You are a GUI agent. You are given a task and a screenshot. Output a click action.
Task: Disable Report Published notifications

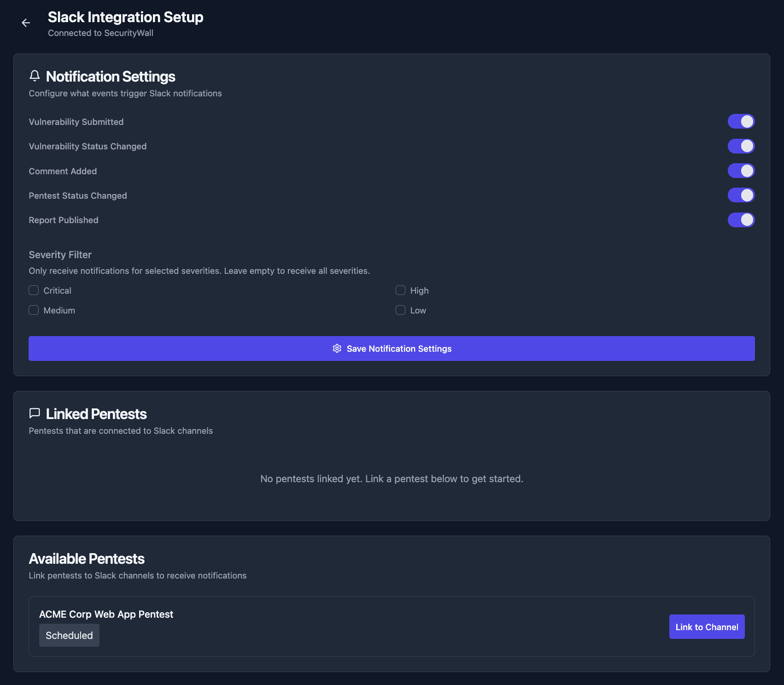coord(741,220)
